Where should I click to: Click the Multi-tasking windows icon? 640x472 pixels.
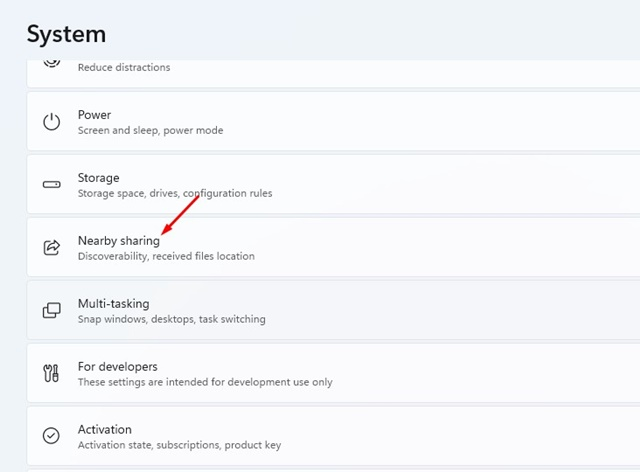point(51,311)
